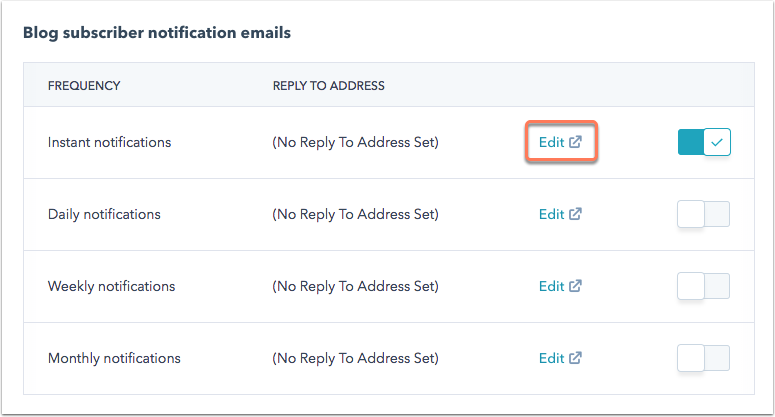Click external-link icon in Instant notifications row
The width and height of the screenshot is (775, 417).
(575, 142)
